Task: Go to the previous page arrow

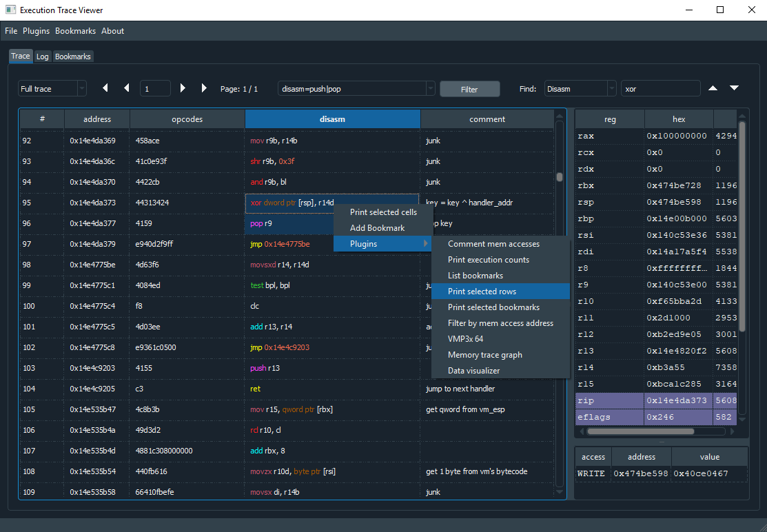Action: (x=127, y=88)
